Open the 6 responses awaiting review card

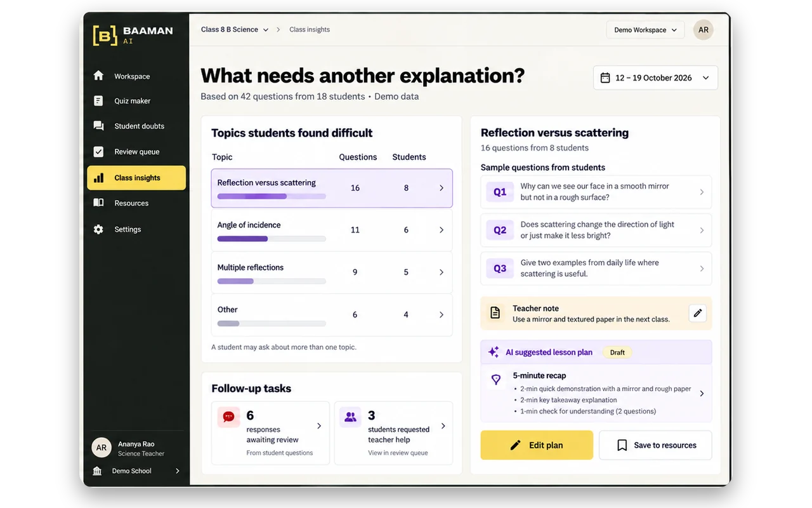coord(271,432)
